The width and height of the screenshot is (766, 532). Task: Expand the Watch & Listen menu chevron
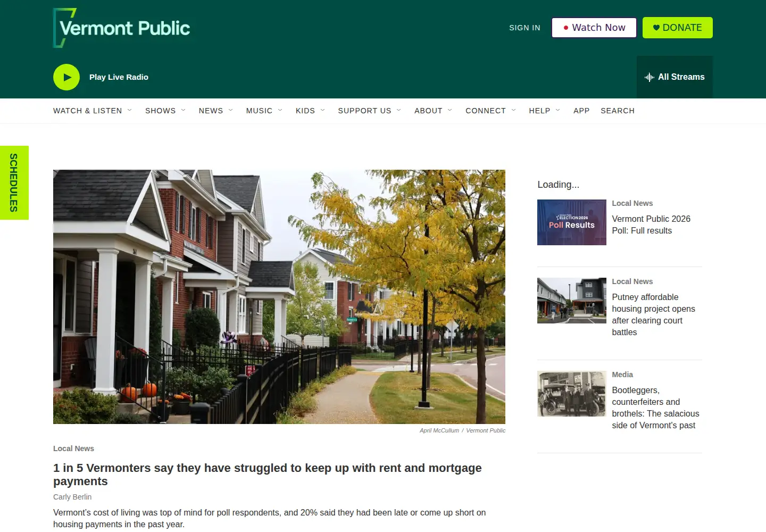[129, 110]
